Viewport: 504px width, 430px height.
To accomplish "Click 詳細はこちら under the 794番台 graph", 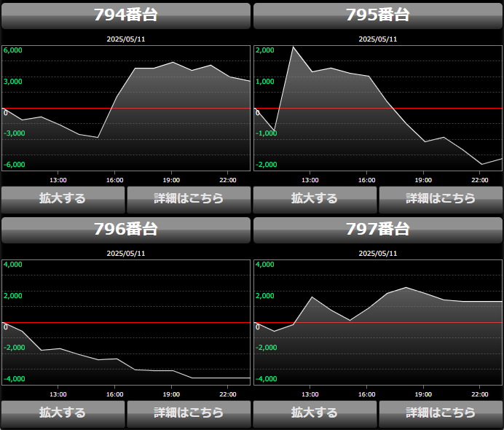I will pos(189,200).
